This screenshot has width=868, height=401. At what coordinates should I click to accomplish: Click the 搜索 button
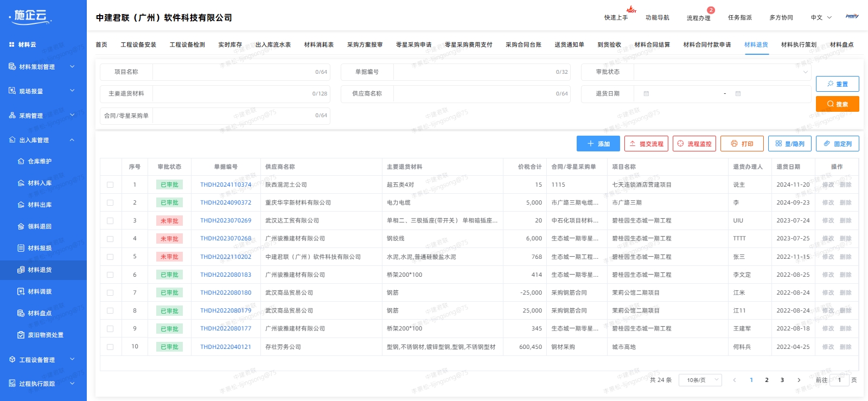click(x=838, y=104)
